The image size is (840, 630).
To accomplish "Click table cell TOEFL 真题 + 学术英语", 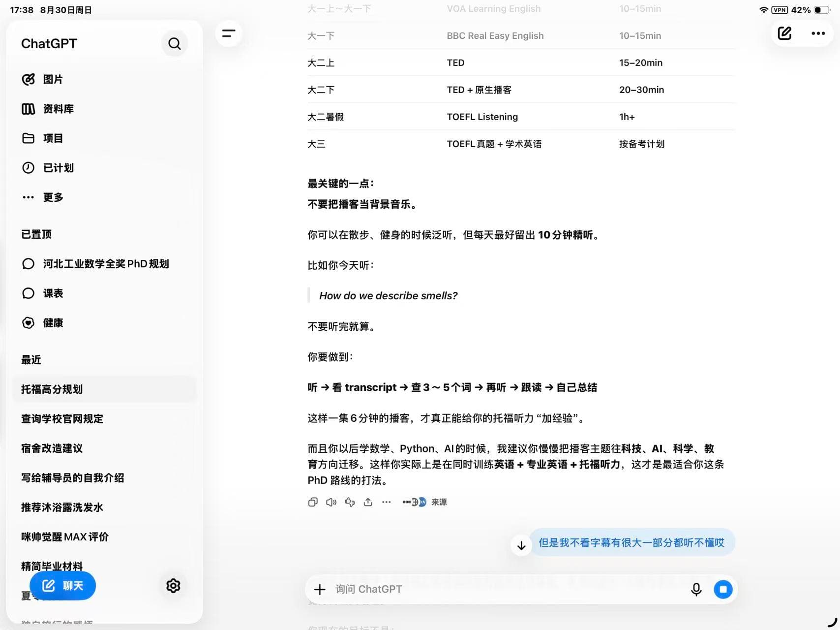I will click(x=494, y=144).
